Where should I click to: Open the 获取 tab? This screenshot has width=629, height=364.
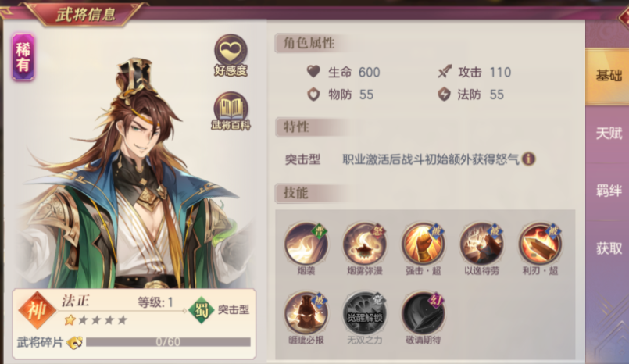pos(607,248)
